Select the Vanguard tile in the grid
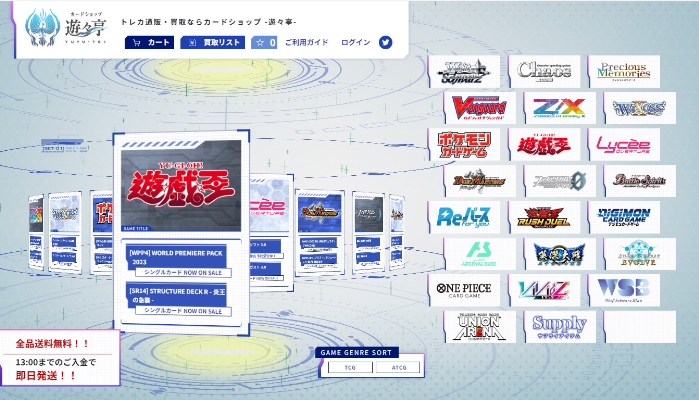 [480, 108]
